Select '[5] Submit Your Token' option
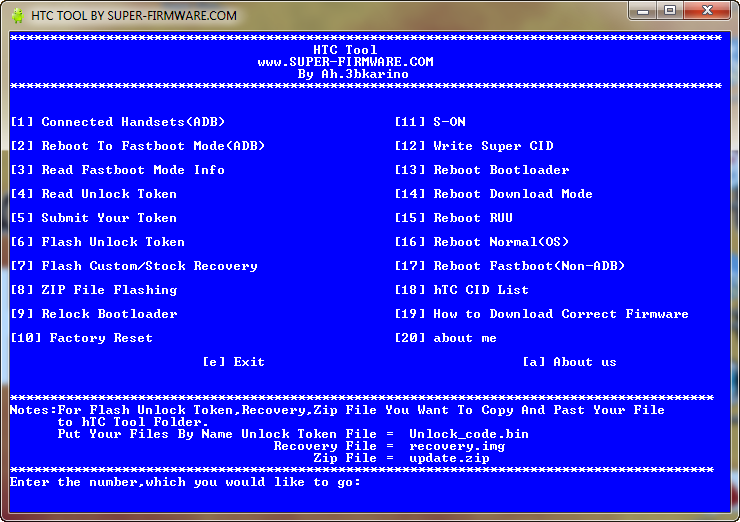Screen dimensions: 740x522 click(93, 218)
